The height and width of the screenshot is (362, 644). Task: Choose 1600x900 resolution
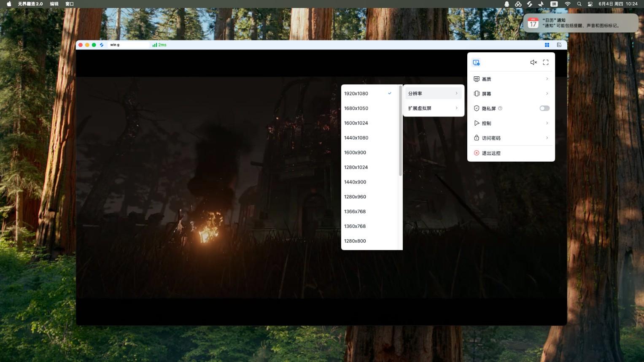pos(369,153)
